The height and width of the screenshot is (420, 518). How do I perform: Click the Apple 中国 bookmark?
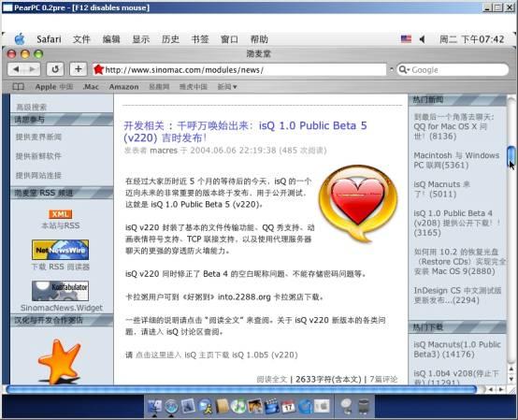pyautogui.click(x=54, y=87)
